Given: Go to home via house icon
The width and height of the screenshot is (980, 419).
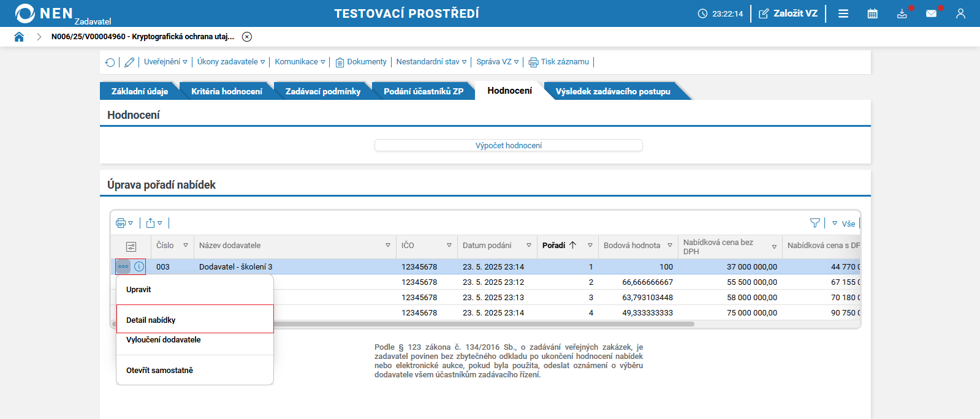Looking at the screenshot, I should 19,37.
